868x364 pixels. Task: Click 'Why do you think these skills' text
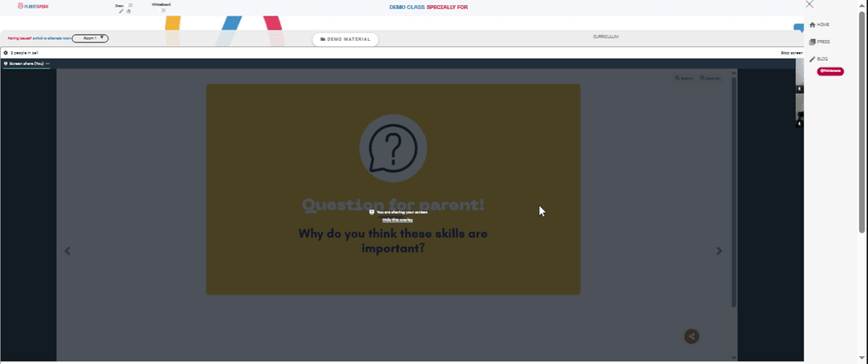click(x=393, y=234)
